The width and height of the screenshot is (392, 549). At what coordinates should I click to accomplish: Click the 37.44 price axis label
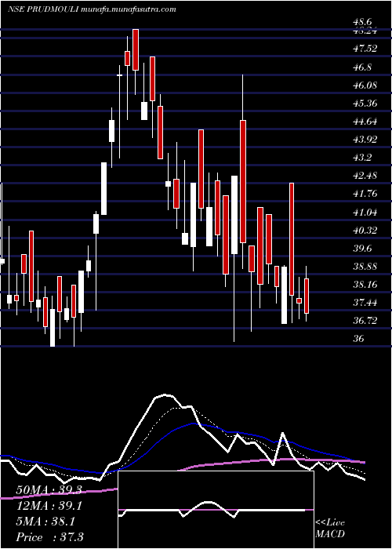(365, 303)
